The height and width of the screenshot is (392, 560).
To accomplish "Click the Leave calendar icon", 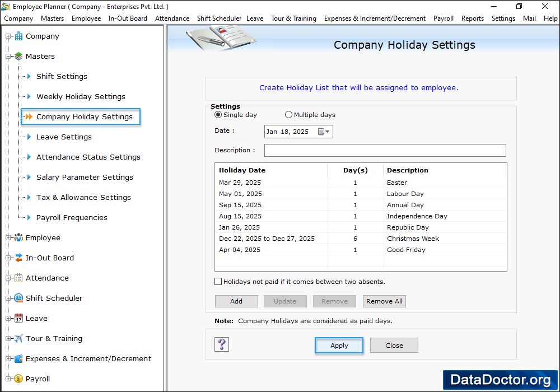I will pyautogui.click(x=18, y=318).
